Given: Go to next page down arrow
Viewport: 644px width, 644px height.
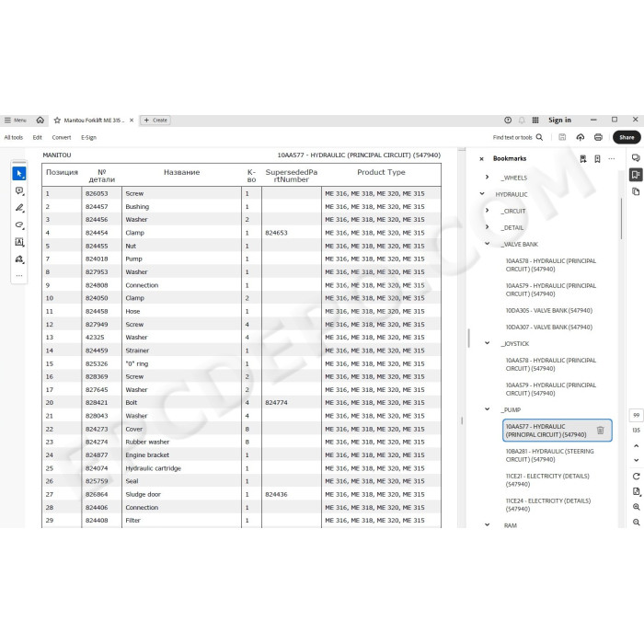Looking at the screenshot, I should (x=637, y=460).
